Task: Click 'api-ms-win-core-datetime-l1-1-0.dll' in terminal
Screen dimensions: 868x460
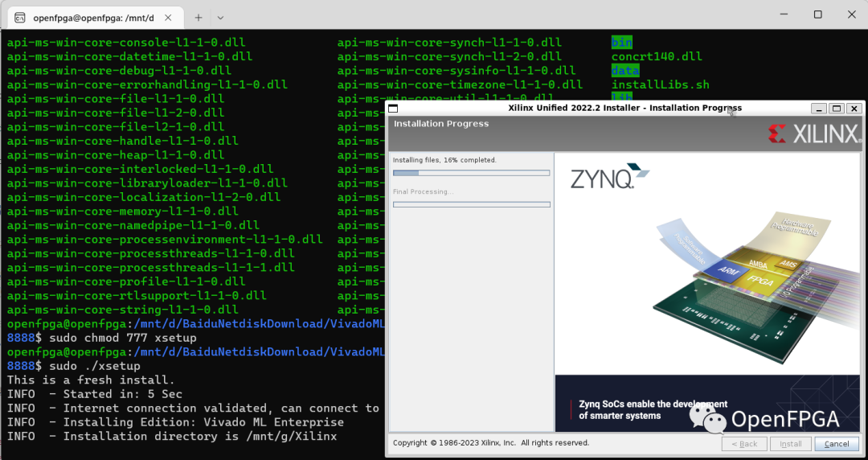Action: [129, 56]
